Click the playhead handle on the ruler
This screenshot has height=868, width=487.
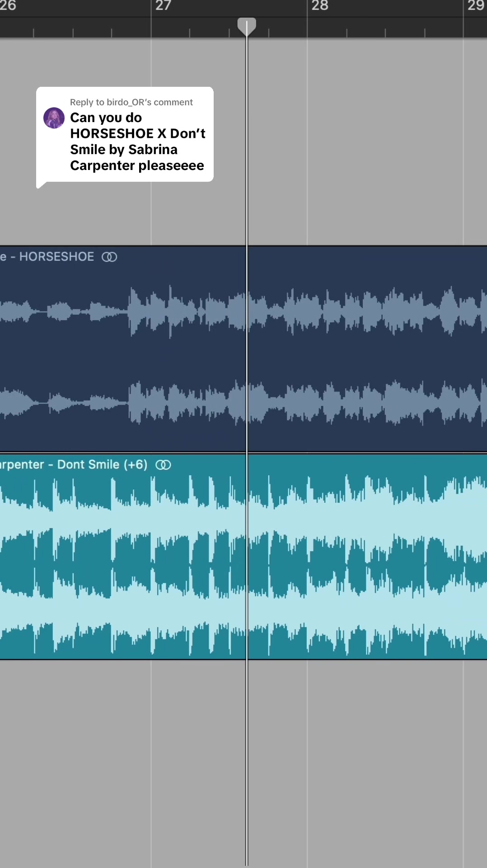(247, 26)
